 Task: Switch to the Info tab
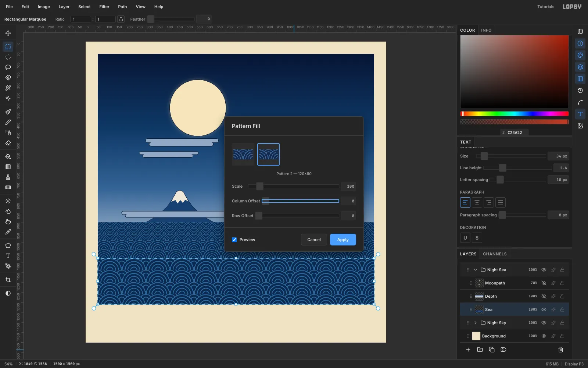tap(486, 30)
